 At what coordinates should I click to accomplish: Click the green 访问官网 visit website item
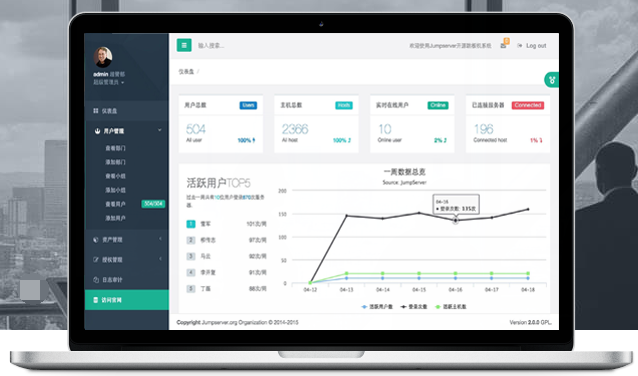click(x=127, y=299)
